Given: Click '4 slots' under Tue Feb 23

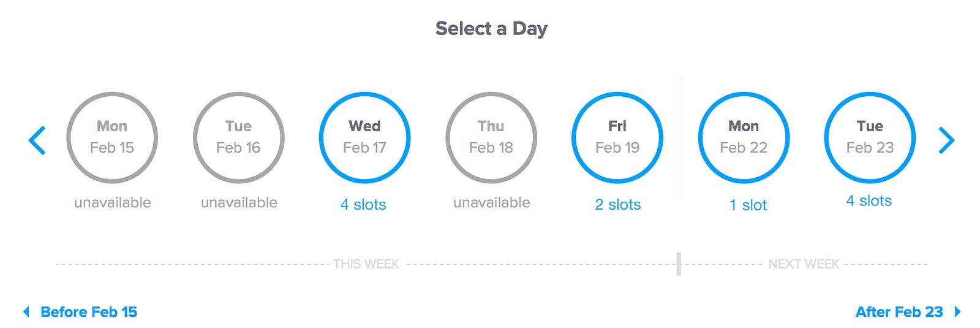Looking at the screenshot, I should click(869, 200).
